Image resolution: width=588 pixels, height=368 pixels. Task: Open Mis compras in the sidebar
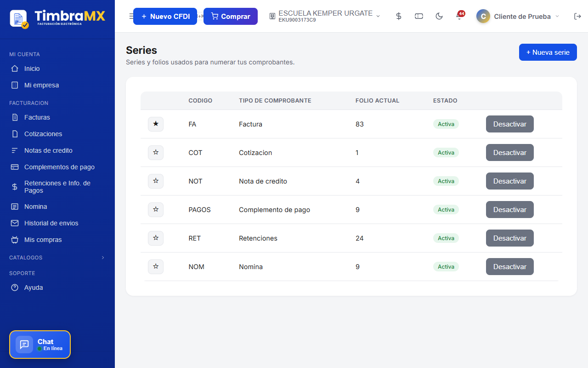43,240
